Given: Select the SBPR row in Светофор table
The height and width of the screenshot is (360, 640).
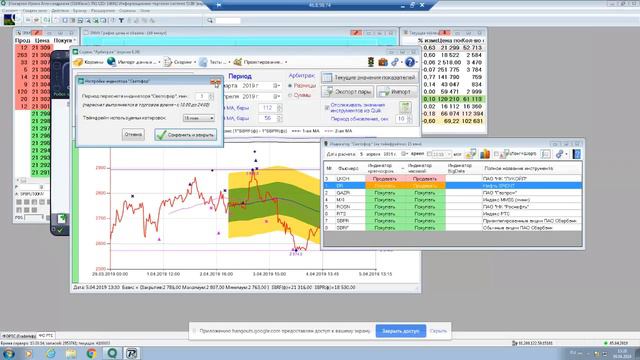Looking at the screenshot, I should [x=453, y=221].
